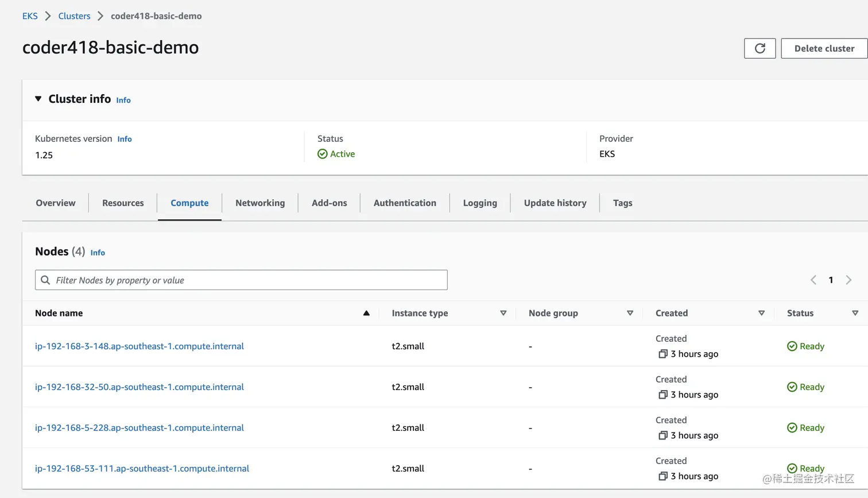This screenshot has width=868, height=498.
Task: Sort nodes by Status column
Action: (x=855, y=313)
